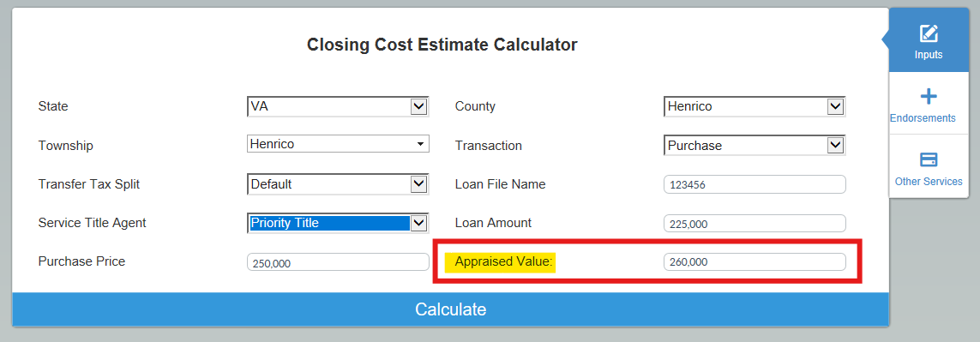The width and height of the screenshot is (980, 342).
Task: Switch to the Inputs tab
Action: tap(929, 40)
